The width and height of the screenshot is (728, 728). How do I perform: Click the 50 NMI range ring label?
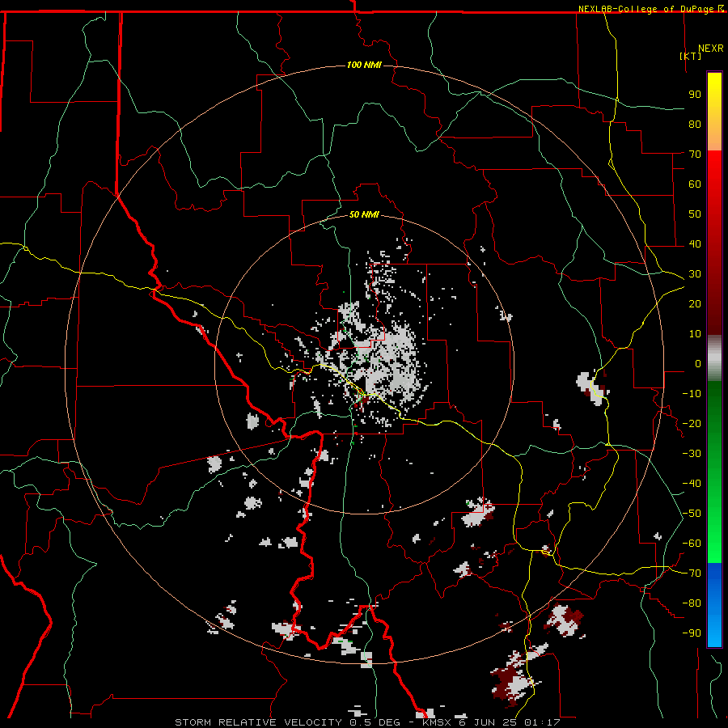[x=364, y=214]
